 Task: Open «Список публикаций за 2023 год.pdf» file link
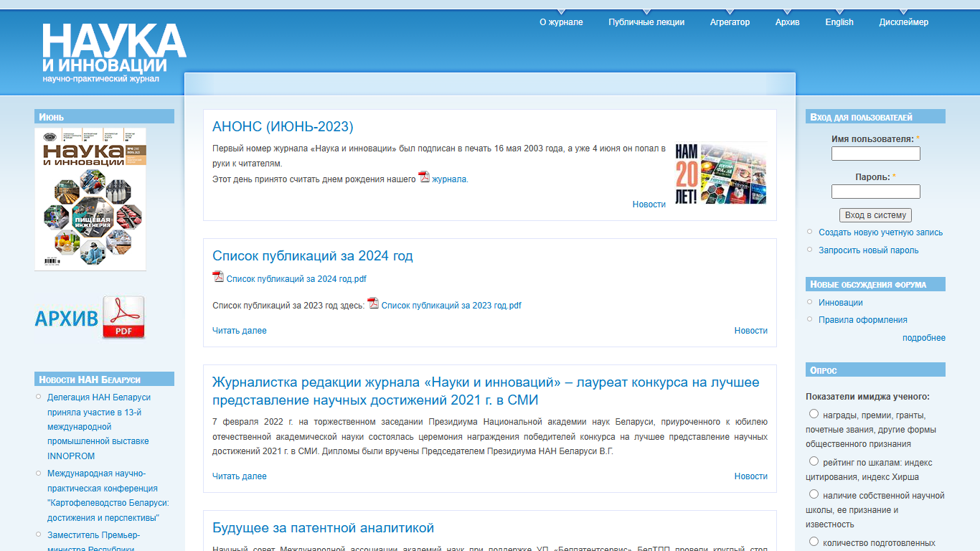(451, 306)
